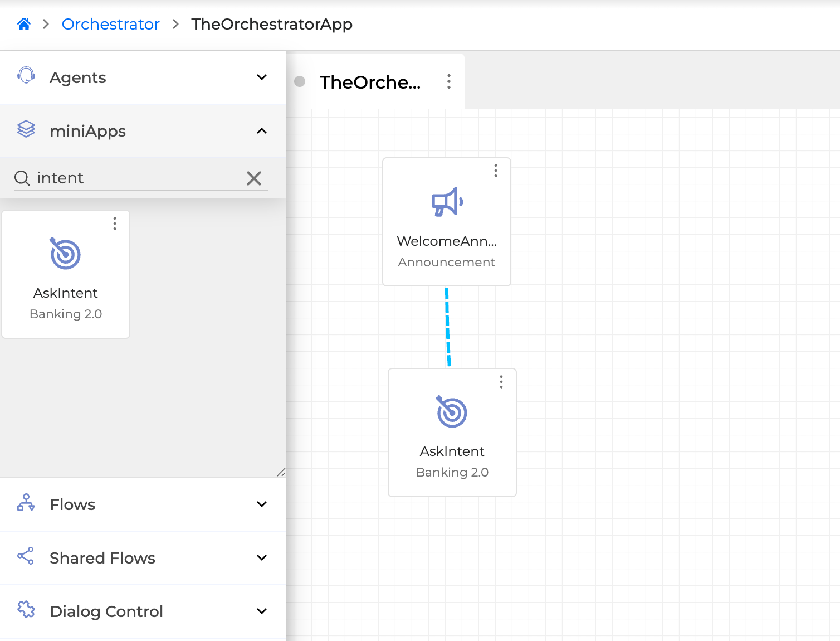This screenshot has height=641, width=840.
Task: Open WelcomeAnn... node options menu
Action: [x=496, y=171]
